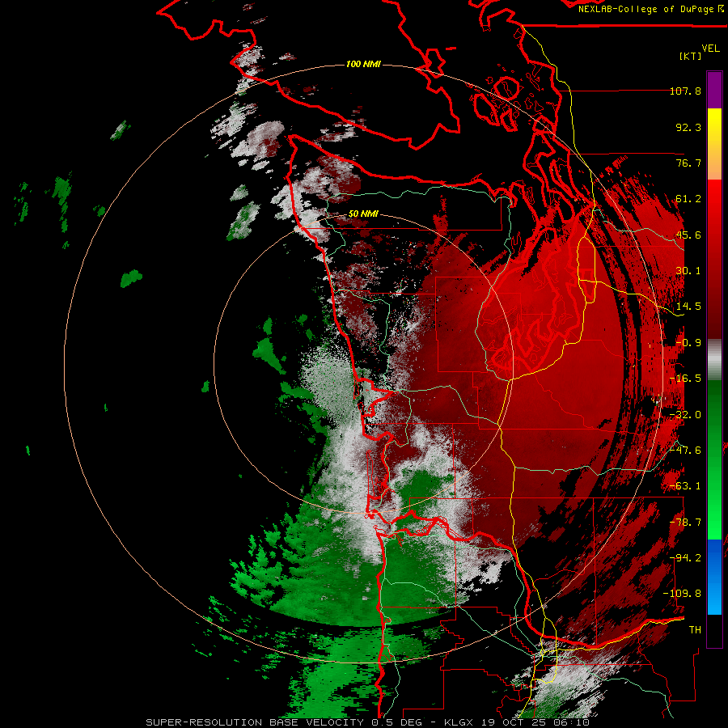Pick the gray segment of velocity color bar
728x728 pixels.
pos(714,360)
